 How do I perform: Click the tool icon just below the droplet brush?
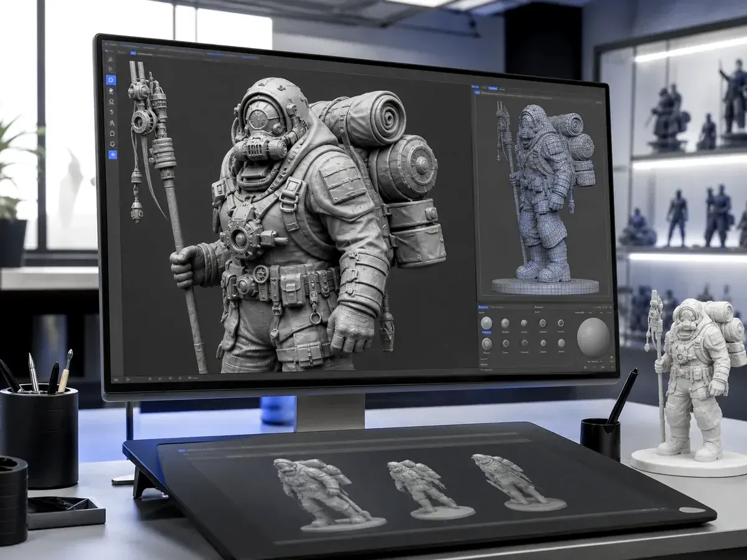(111, 91)
